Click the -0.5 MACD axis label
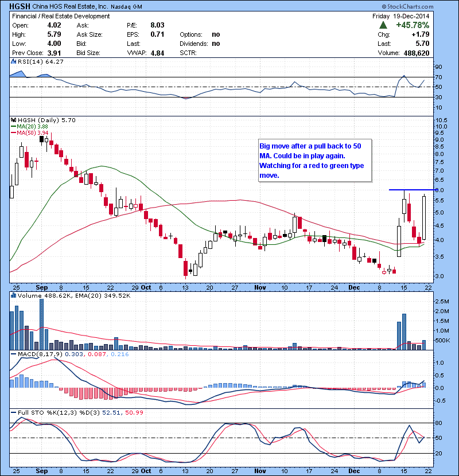This screenshot has height=476, width=459. pos(441,401)
